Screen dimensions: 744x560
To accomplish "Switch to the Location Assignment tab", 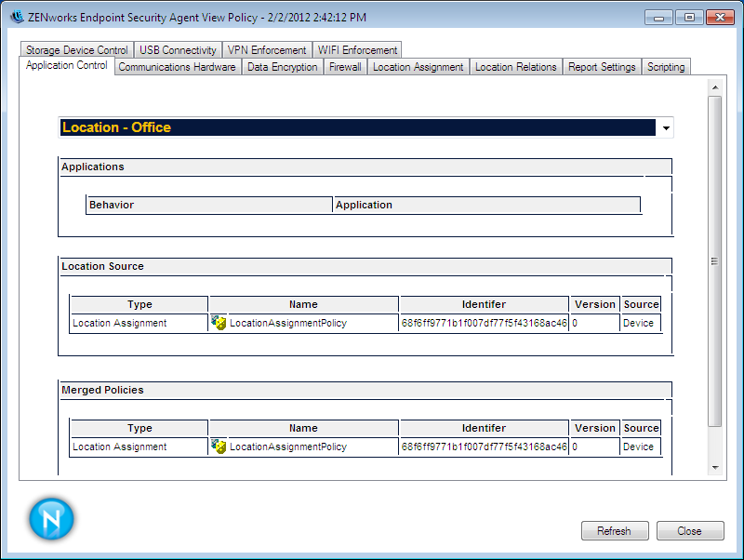I will [418, 67].
